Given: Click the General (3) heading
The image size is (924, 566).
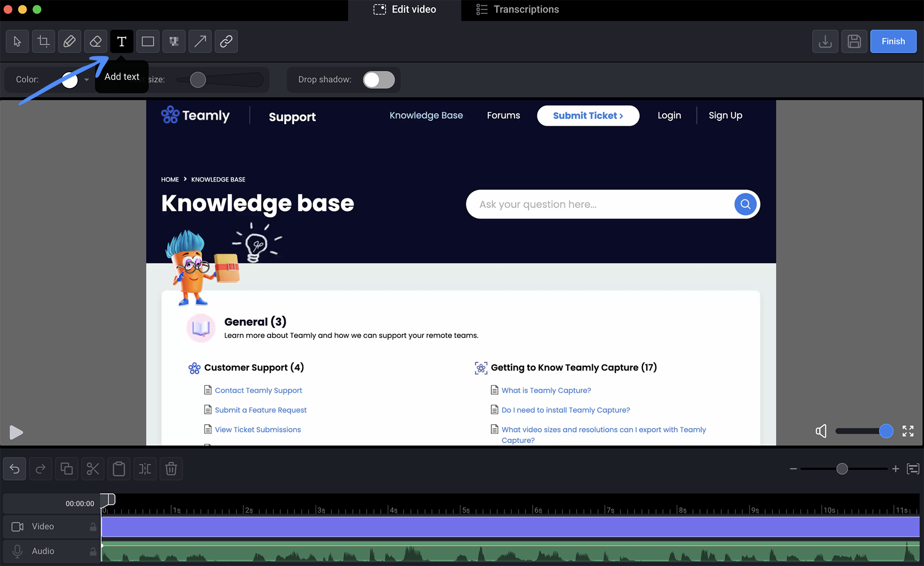Looking at the screenshot, I should [x=255, y=322].
